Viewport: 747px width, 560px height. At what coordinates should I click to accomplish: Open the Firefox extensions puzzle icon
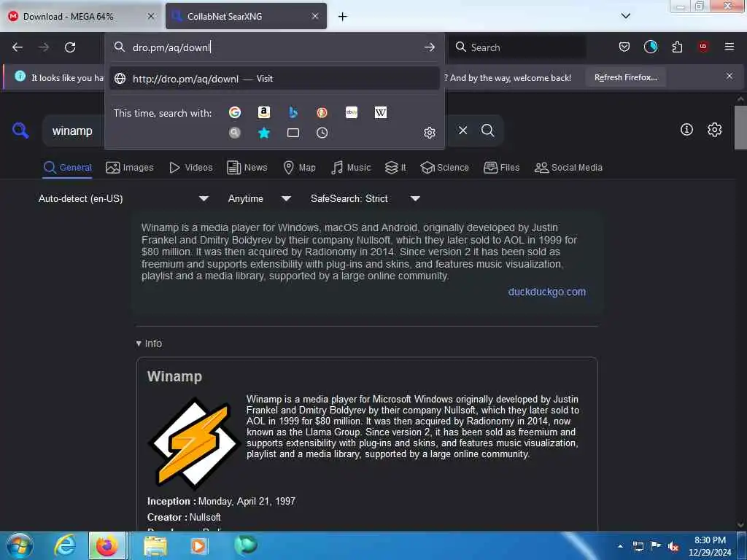click(677, 47)
